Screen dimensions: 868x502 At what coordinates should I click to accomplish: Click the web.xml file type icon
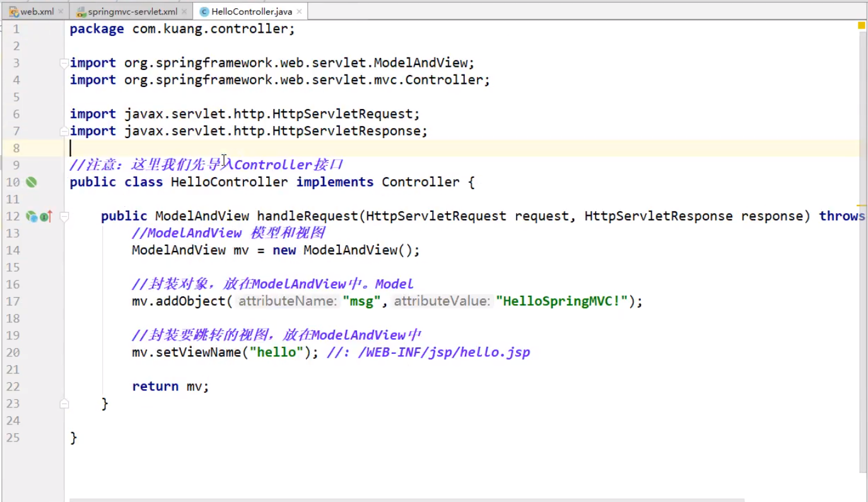point(13,11)
